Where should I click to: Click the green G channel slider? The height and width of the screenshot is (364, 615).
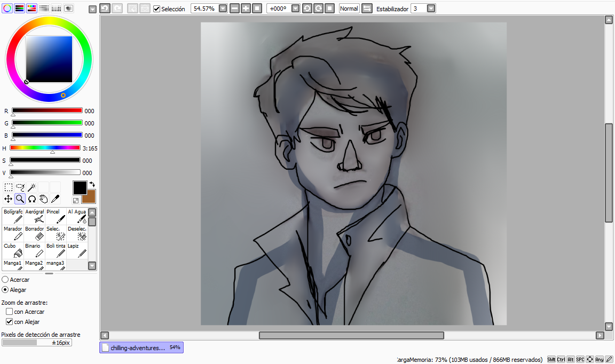(46, 123)
